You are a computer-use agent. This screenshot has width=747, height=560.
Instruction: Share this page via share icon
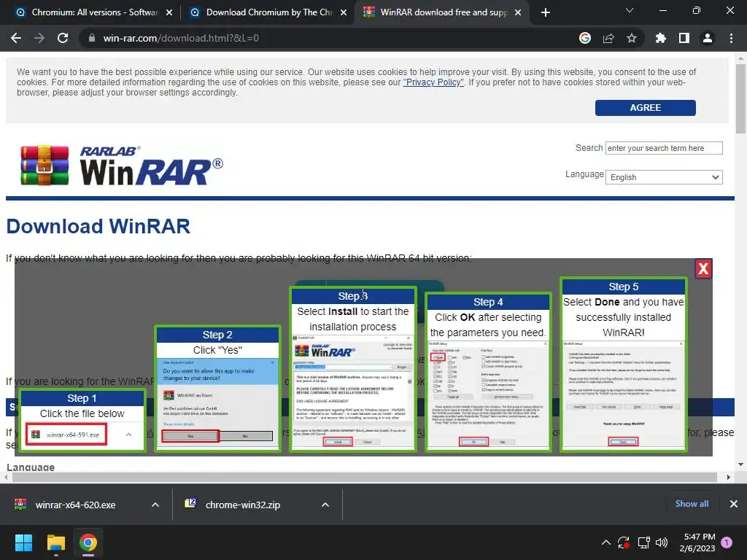click(x=608, y=38)
